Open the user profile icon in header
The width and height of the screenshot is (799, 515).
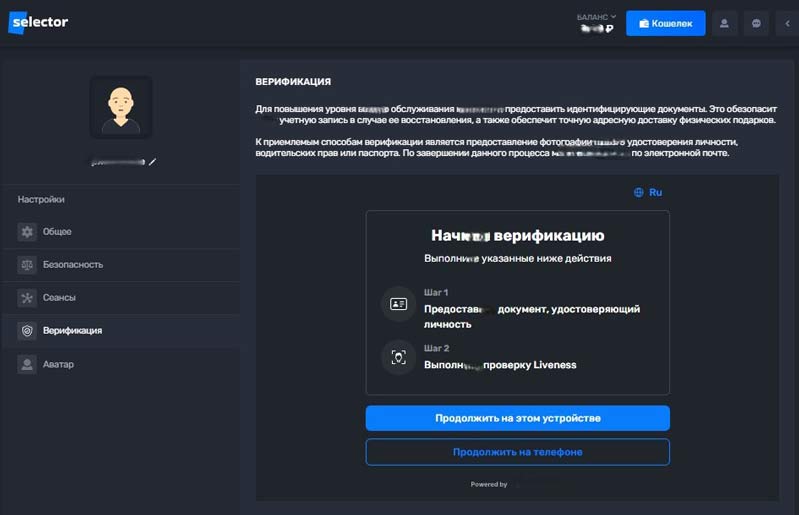click(724, 23)
